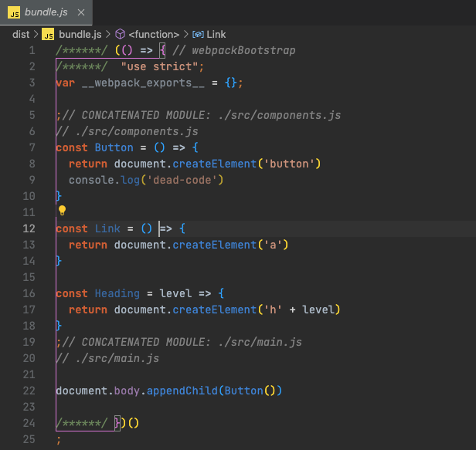The width and height of the screenshot is (476, 450).
Task: Click the Button constant name on line 7
Action: coord(114,147)
